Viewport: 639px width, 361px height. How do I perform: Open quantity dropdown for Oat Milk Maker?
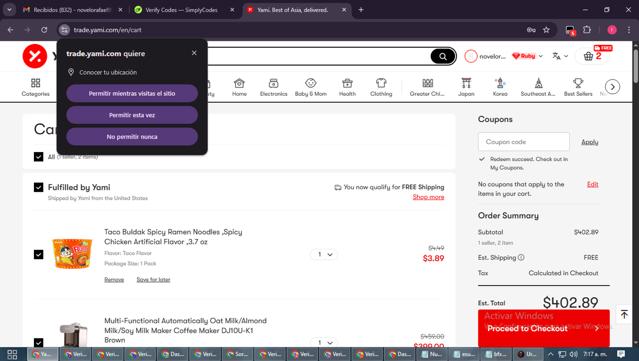point(324,342)
